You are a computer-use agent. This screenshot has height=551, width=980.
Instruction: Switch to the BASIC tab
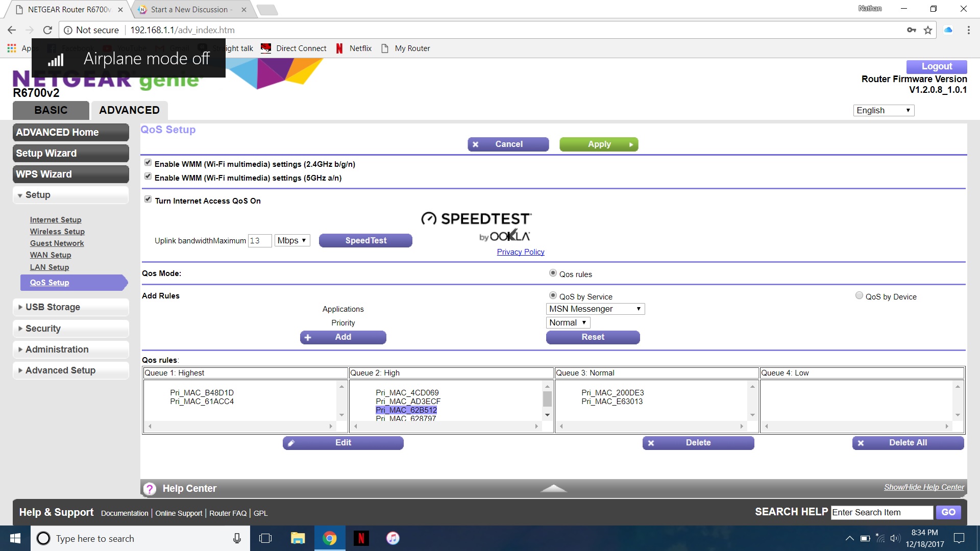point(51,110)
